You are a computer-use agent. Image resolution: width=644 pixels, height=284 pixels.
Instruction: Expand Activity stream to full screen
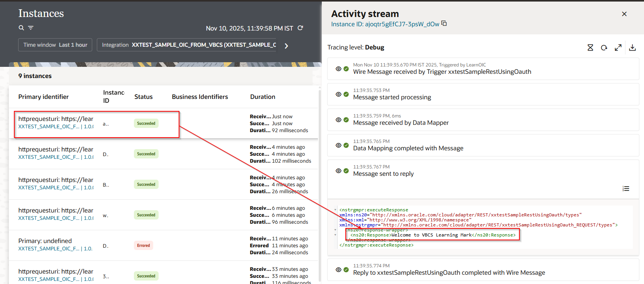point(618,48)
